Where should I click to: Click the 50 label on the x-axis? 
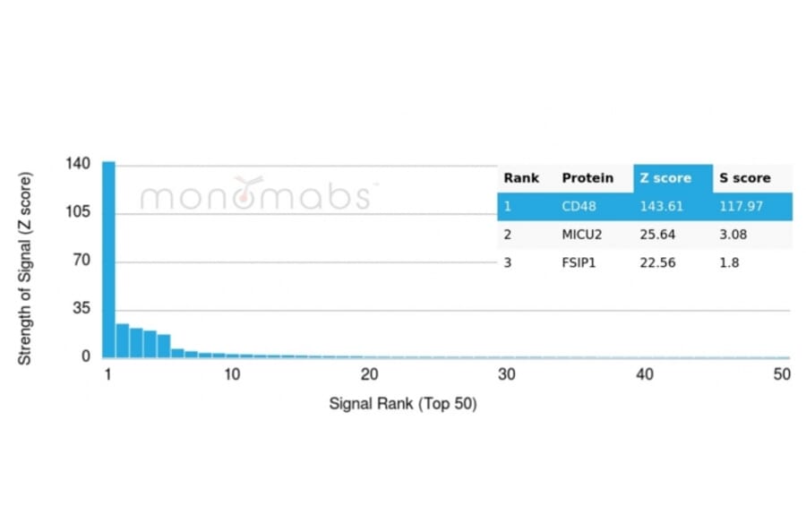782,374
